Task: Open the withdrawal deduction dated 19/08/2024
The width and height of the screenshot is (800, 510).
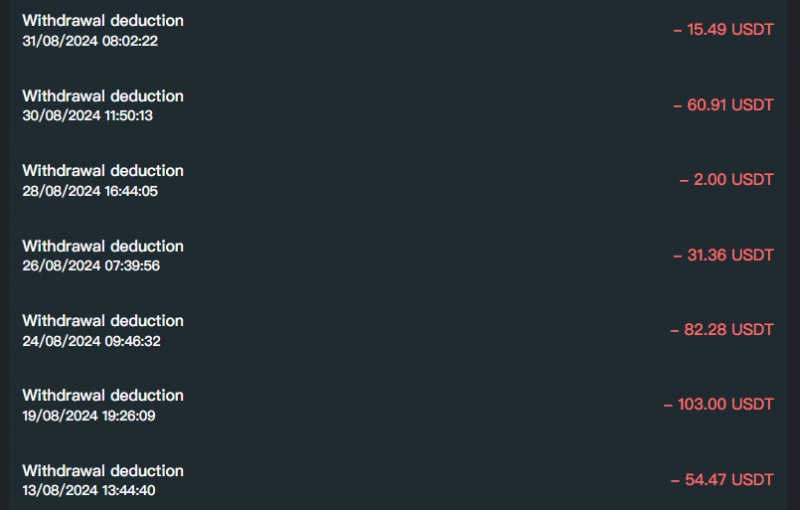Action: 103,395
